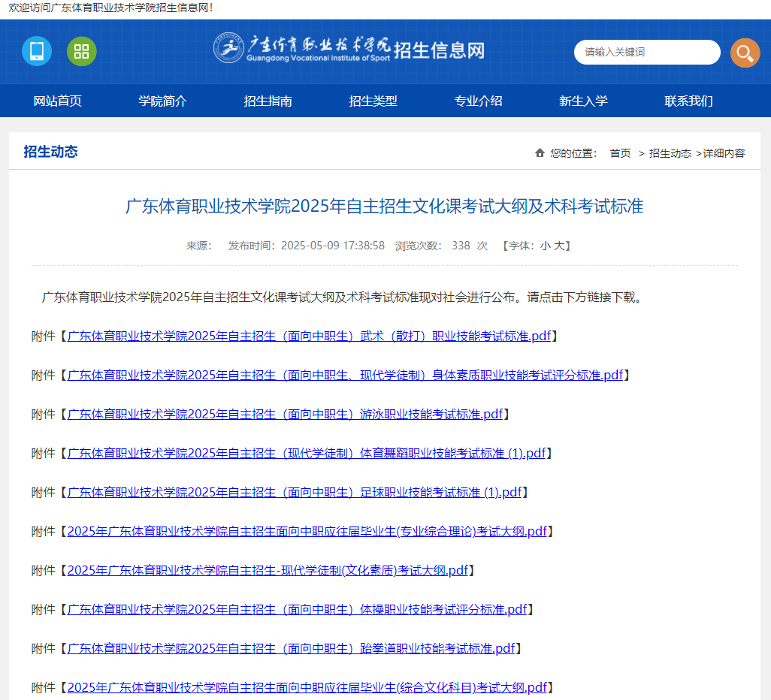Click the keyword search input box
771x700 pixels.
coord(647,53)
